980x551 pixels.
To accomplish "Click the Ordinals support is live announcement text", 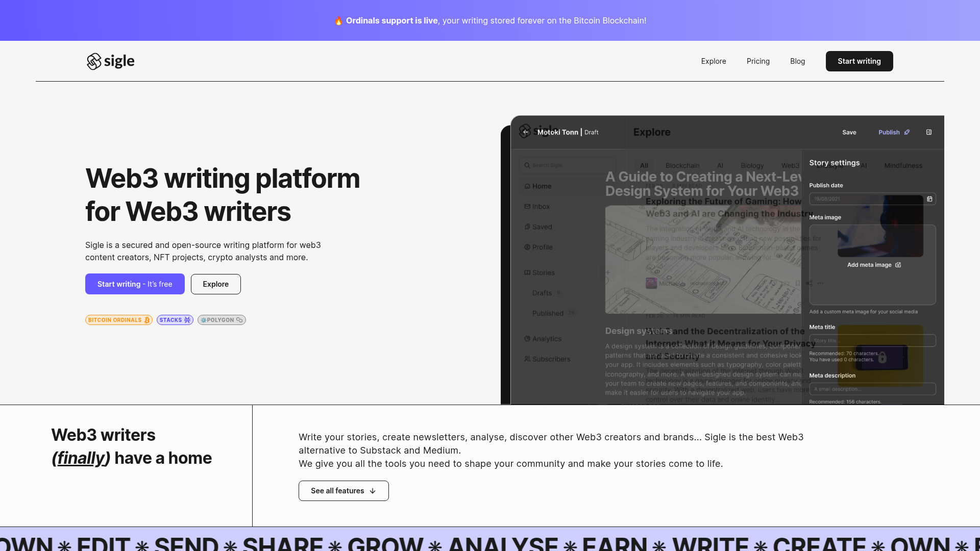I will (392, 20).
